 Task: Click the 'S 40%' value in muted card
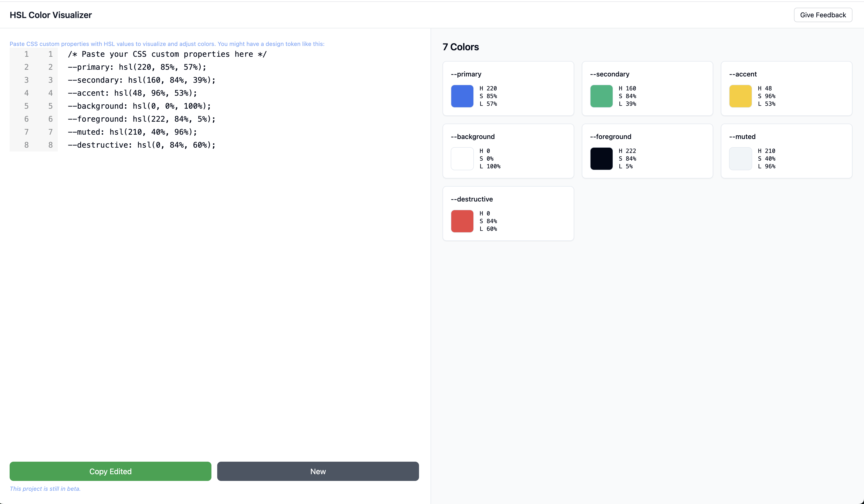click(x=767, y=159)
